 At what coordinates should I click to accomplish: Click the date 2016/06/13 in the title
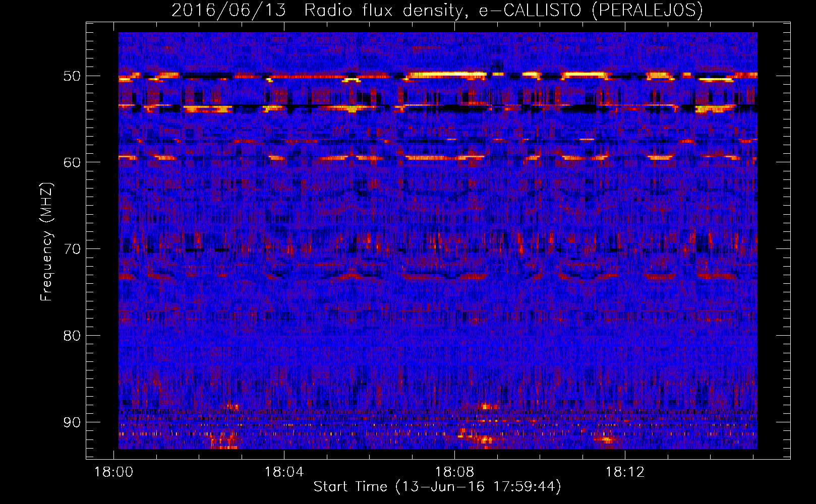coord(228,10)
